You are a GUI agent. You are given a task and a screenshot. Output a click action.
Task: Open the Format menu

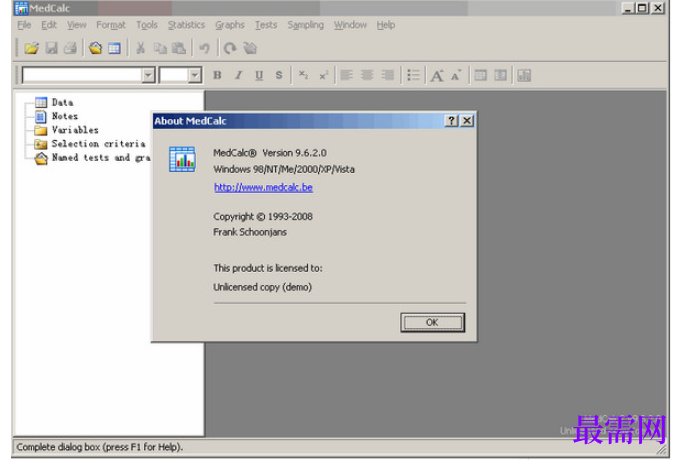click(111, 25)
